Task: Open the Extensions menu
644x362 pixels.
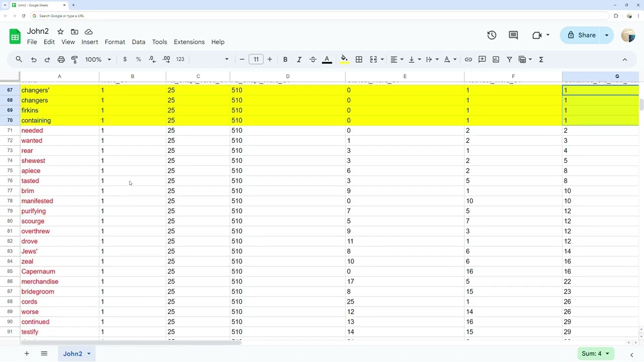Action: tap(189, 42)
